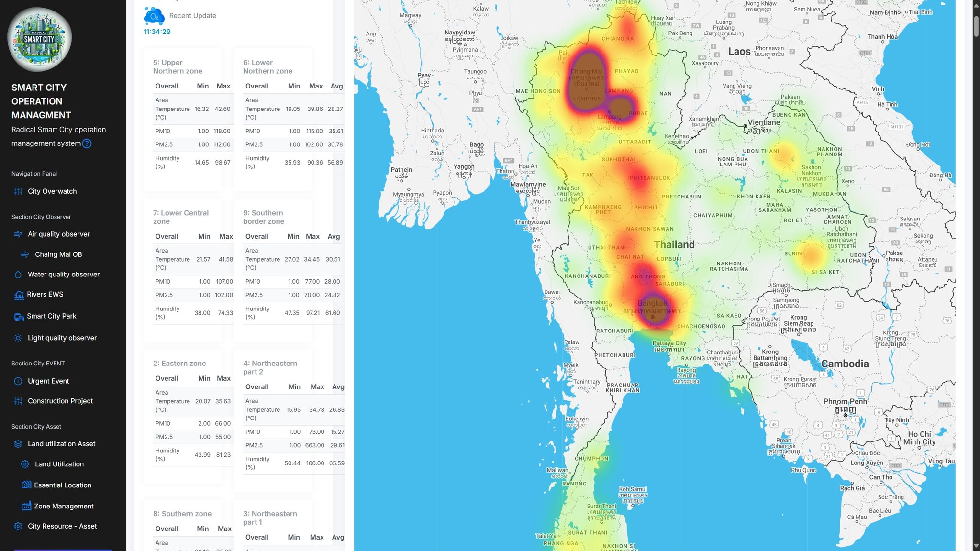Click the Land Utilization gear icon
The width and height of the screenshot is (980, 551).
(x=25, y=464)
